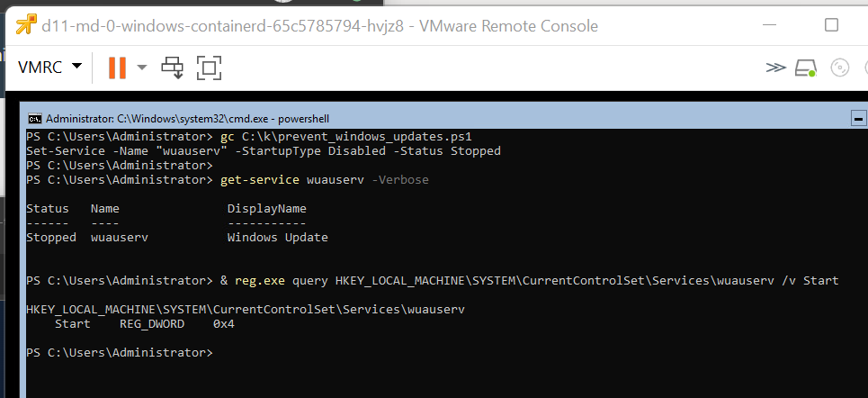Minimize the VMware Remote Console window
This screenshot has height=398, width=868.
pos(769,25)
